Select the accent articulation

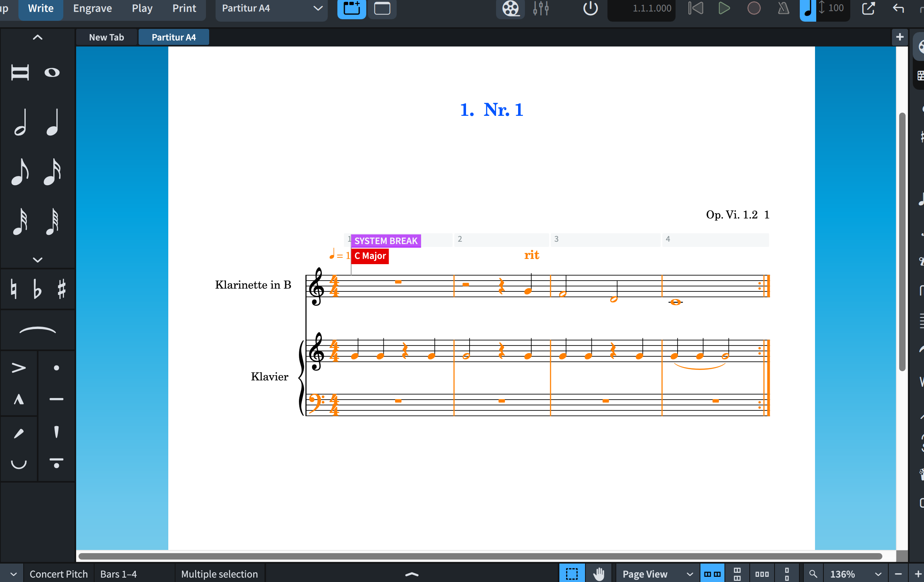pos(18,368)
